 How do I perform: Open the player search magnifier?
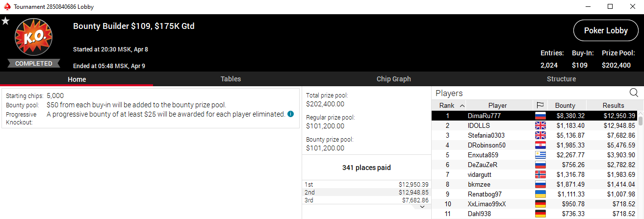click(634, 93)
